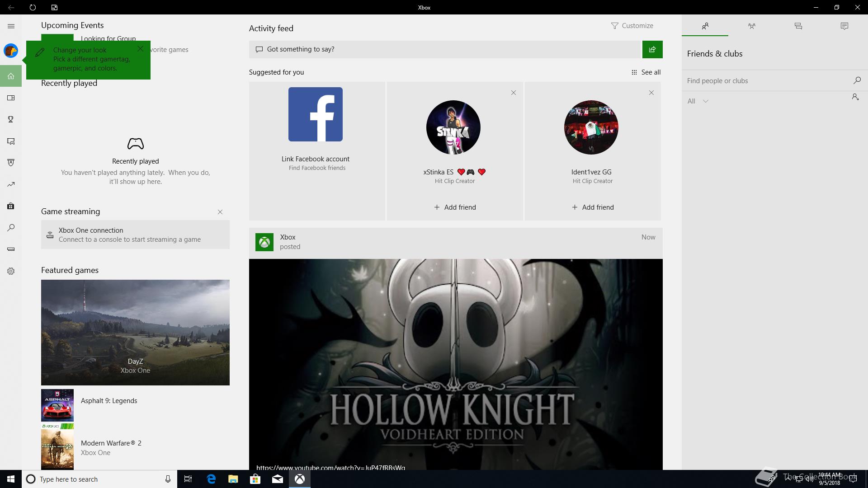Open Task View on taskbar

click(188, 479)
